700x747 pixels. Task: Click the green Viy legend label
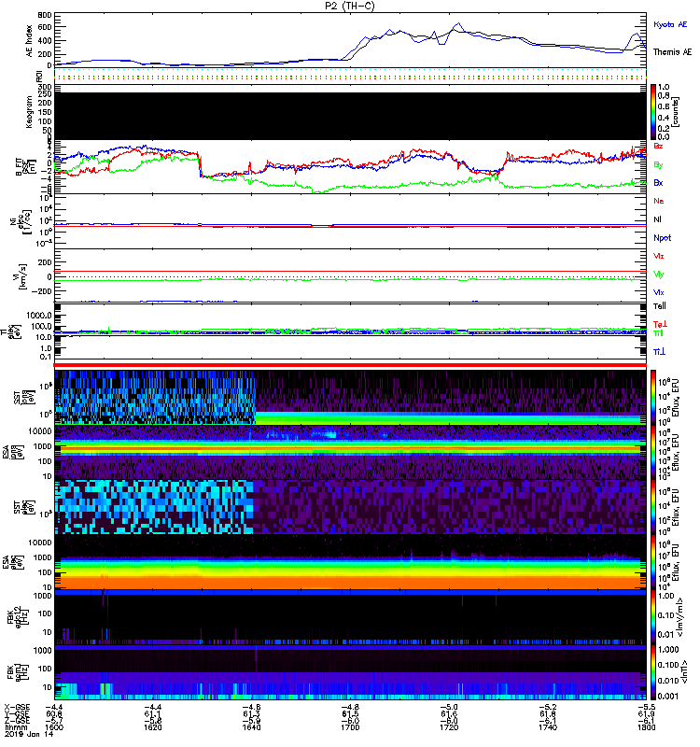click(659, 275)
